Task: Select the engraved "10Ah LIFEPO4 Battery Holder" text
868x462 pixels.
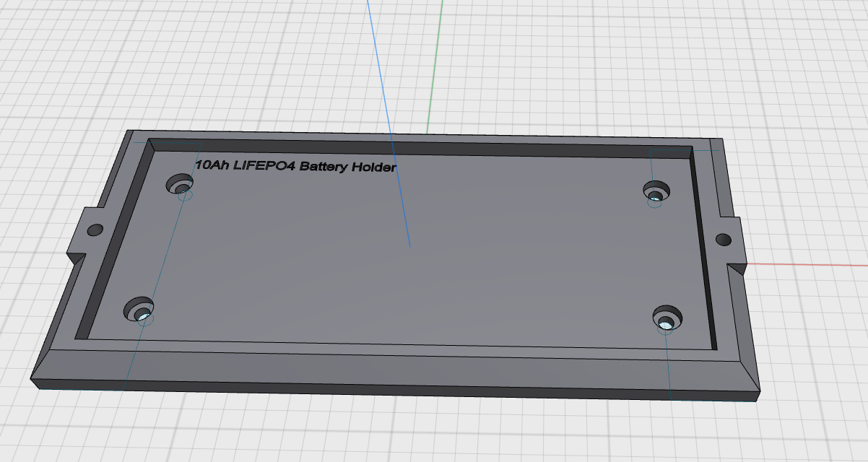Action: click(296, 167)
